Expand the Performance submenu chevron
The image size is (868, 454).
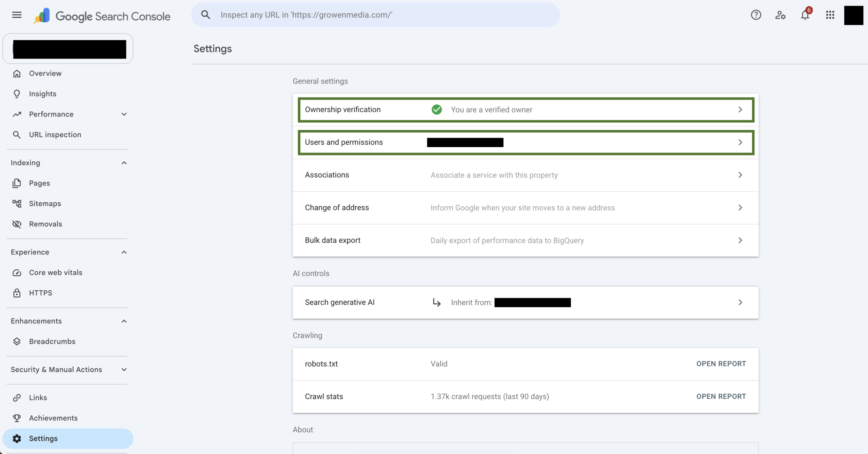tap(124, 114)
